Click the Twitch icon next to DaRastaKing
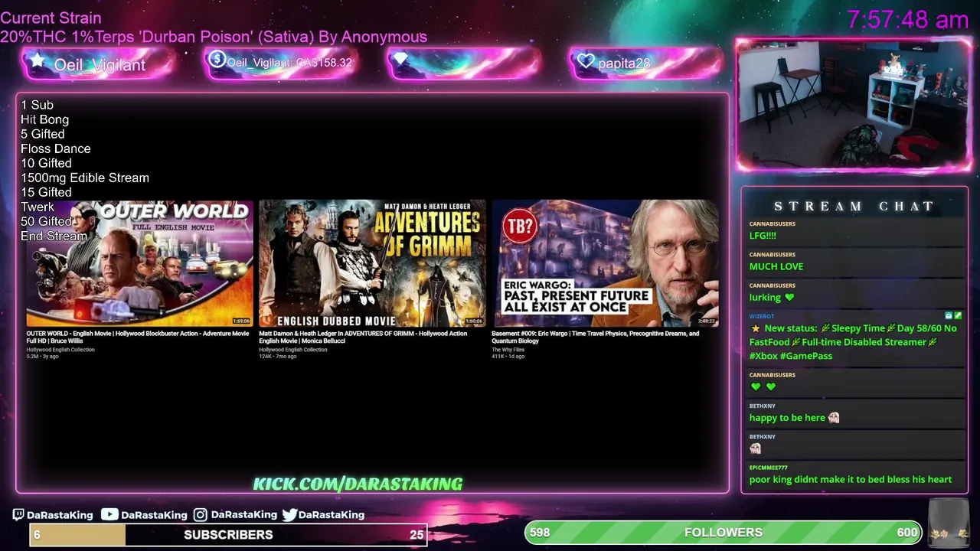The height and width of the screenshot is (551, 980). tap(18, 515)
